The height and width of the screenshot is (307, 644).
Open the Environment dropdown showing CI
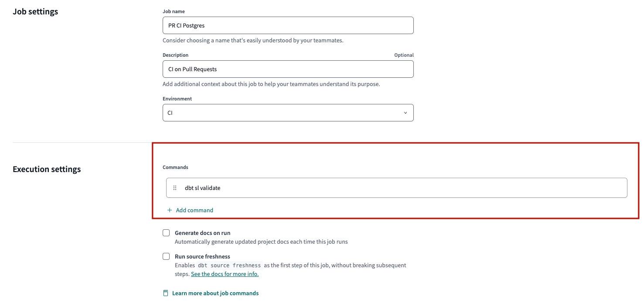click(288, 112)
